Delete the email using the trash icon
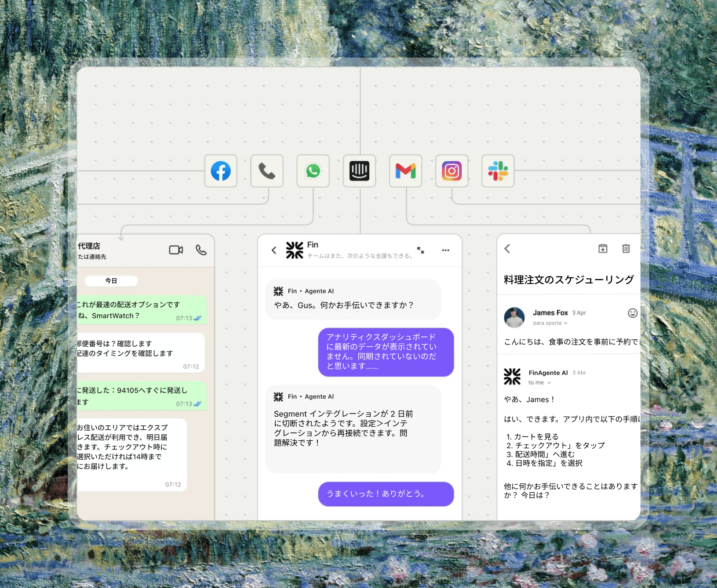The height and width of the screenshot is (588, 717). [626, 249]
